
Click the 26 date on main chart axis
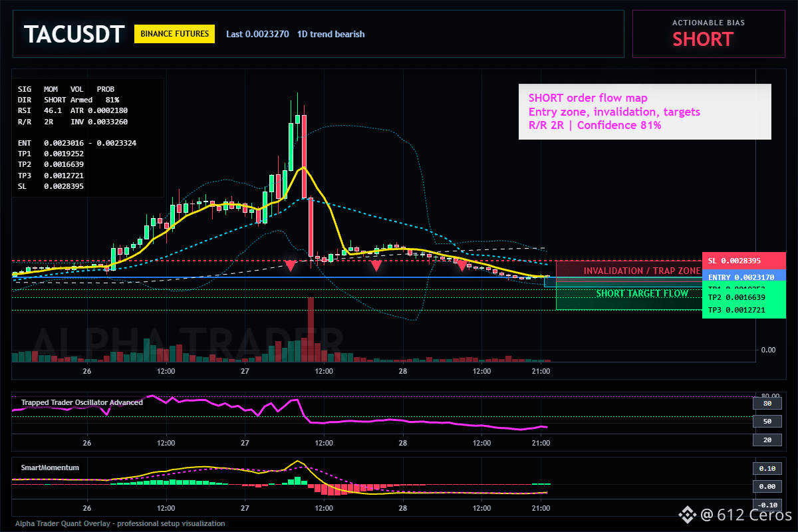(x=86, y=371)
